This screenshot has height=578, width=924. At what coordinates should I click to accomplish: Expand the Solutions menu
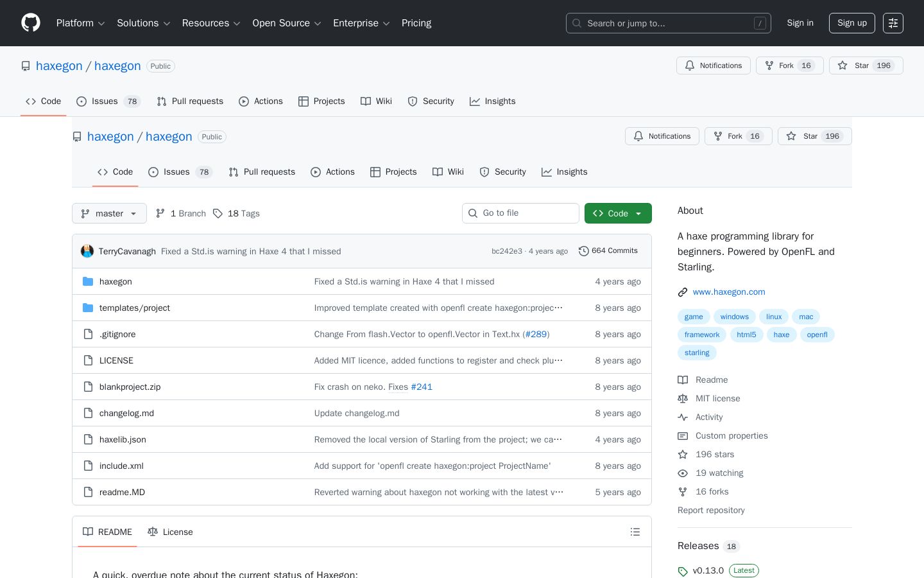(x=144, y=23)
